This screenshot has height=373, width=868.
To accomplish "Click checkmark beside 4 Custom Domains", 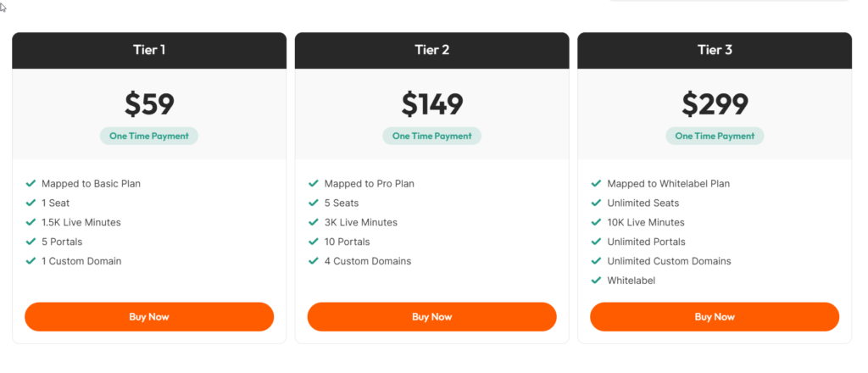I will click(314, 260).
